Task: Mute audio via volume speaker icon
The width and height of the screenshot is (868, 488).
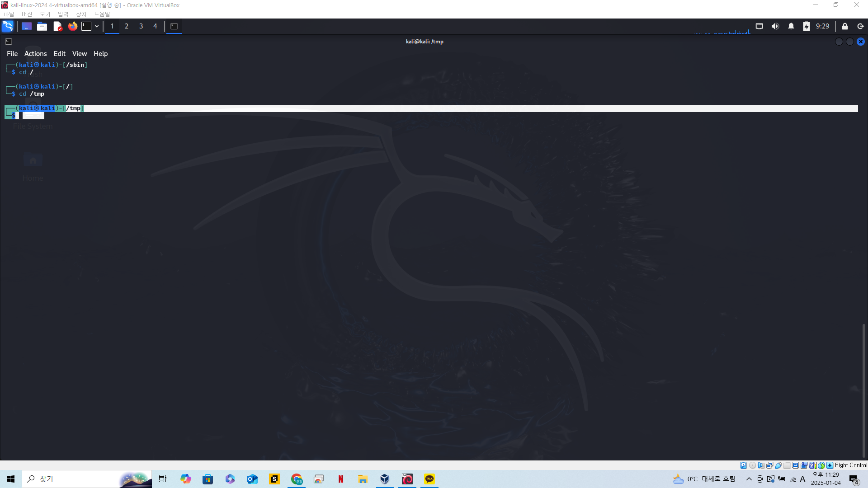Action: pos(775,26)
